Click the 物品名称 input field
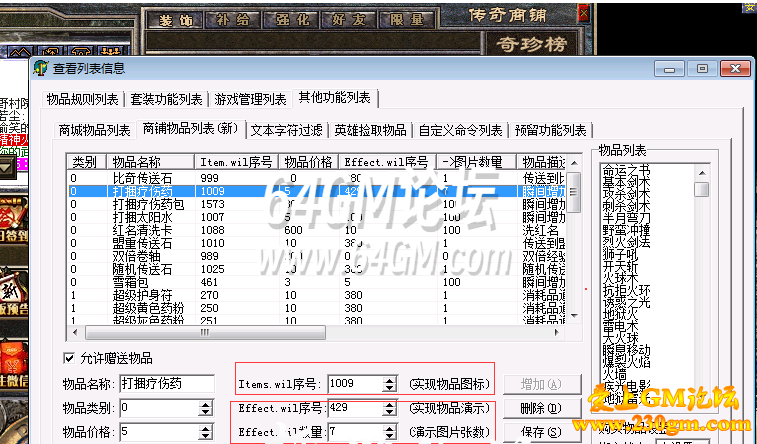757x444 pixels. coord(167,384)
